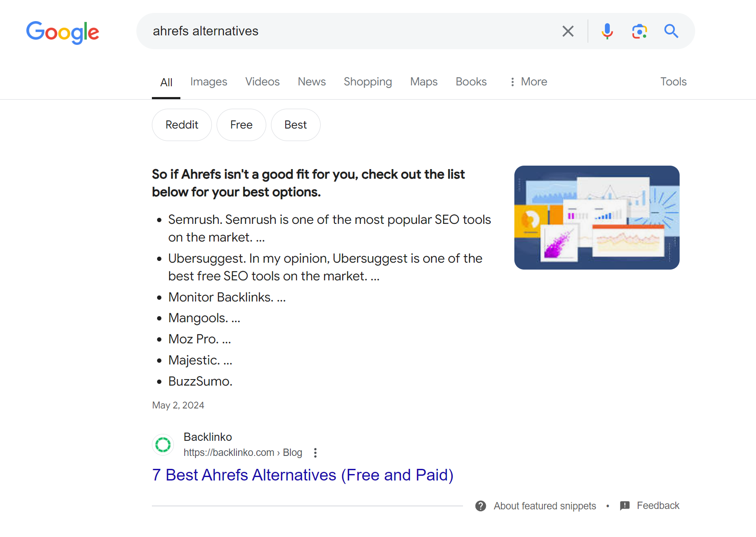Viewport: 756px width, 537px height.
Task: Click the Ubersuggest bullet item
Action: click(325, 267)
